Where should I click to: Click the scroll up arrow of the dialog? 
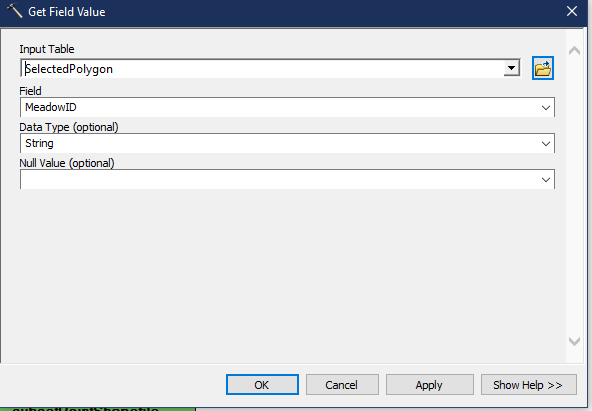pyautogui.click(x=574, y=51)
